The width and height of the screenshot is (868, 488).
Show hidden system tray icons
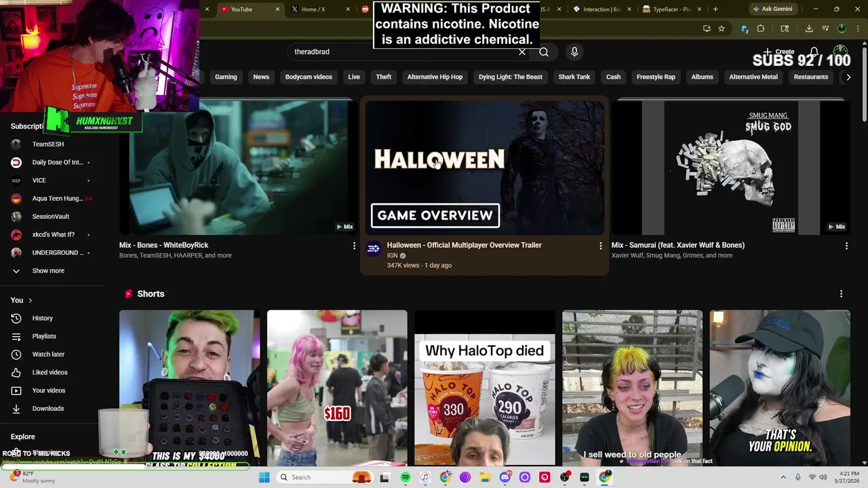point(783,477)
